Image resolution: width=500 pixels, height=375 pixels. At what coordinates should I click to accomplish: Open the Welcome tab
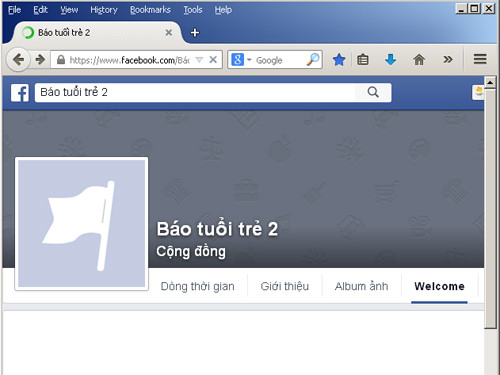(439, 286)
